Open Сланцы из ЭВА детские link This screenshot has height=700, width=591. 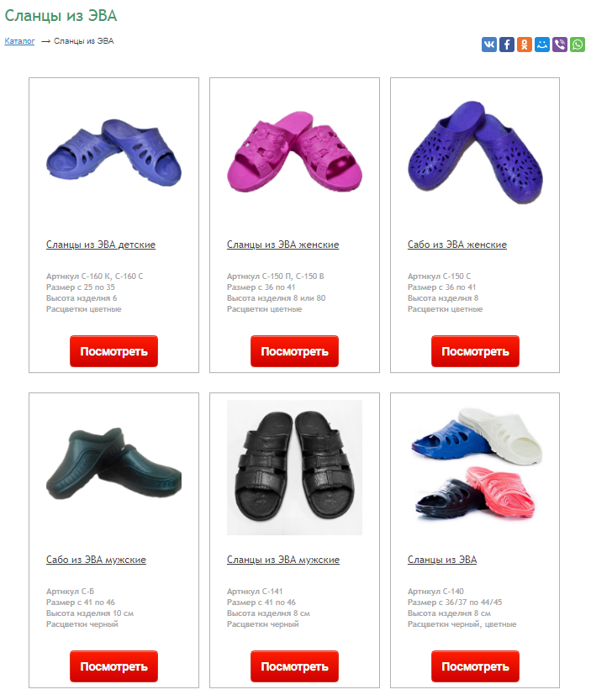(x=101, y=245)
